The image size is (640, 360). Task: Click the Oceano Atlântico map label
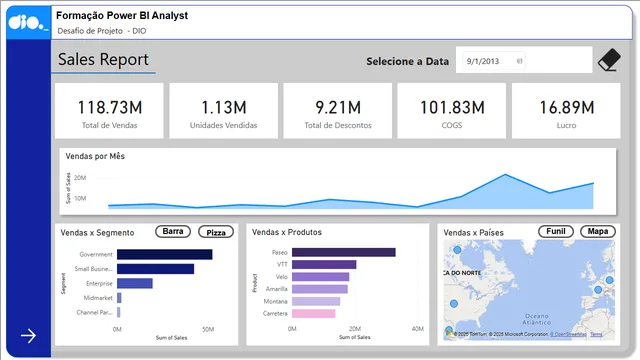click(537, 319)
